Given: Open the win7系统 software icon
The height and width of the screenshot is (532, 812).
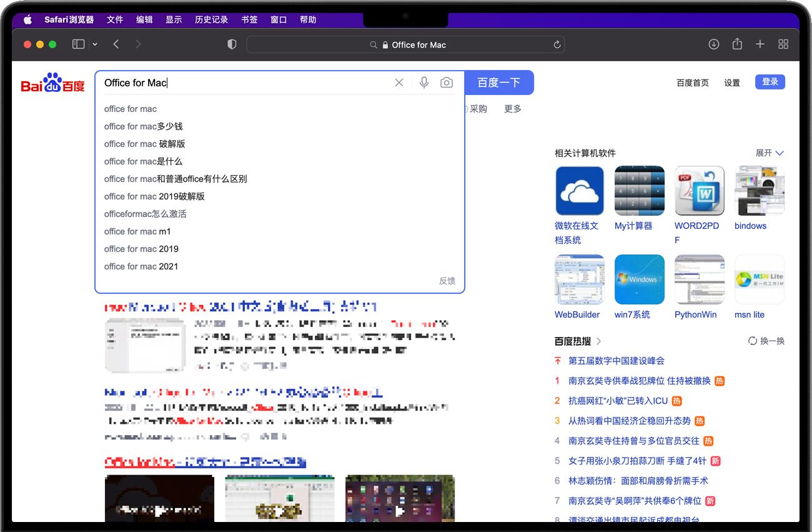Looking at the screenshot, I should tap(640, 279).
